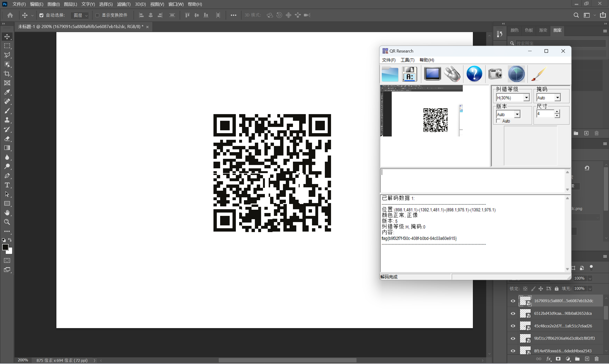The image size is (609, 364).
Task: Open help question mark icon in QR Research
Action: [x=474, y=74]
